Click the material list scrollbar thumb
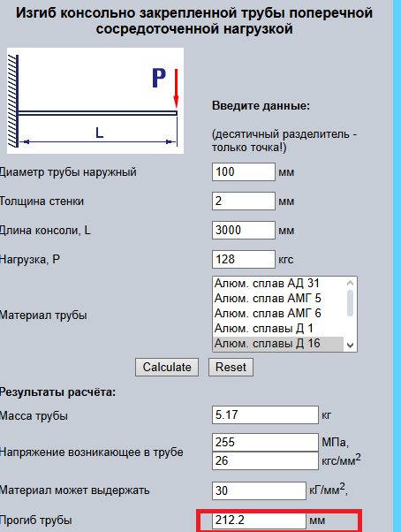Image resolution: width=401 pixels, height=532 pixels. 351,303
